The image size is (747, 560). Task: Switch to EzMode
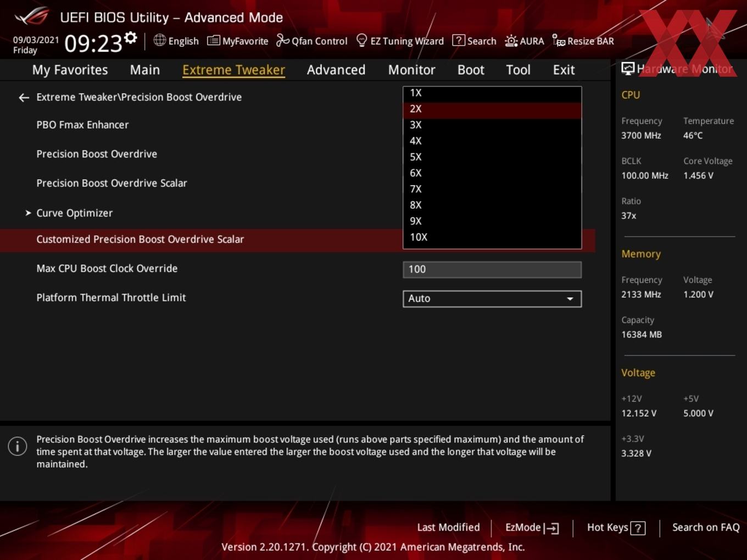(x=532, y=528)
